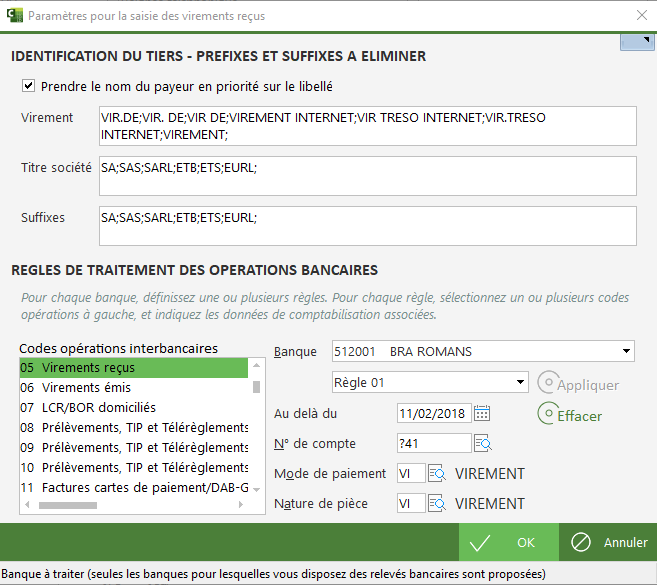Click the Annuler button
The width and height of the screenshot is (657, 585).
tap(608, 542)
